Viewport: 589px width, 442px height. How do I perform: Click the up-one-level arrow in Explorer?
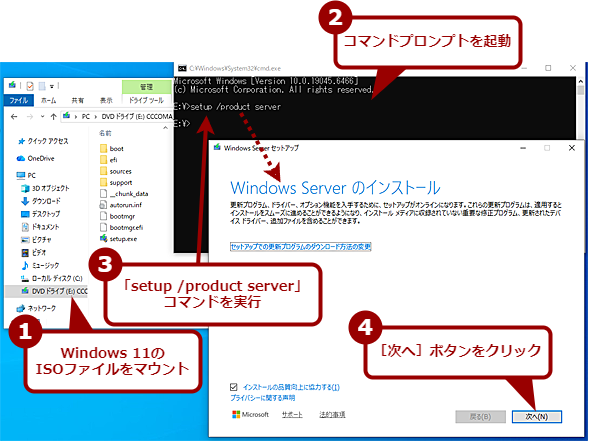[53, 117]
